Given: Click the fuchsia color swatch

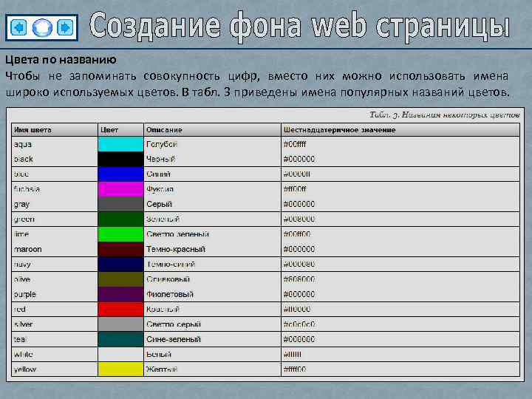Looking at the screenshot, I should (x=120, y=189).
